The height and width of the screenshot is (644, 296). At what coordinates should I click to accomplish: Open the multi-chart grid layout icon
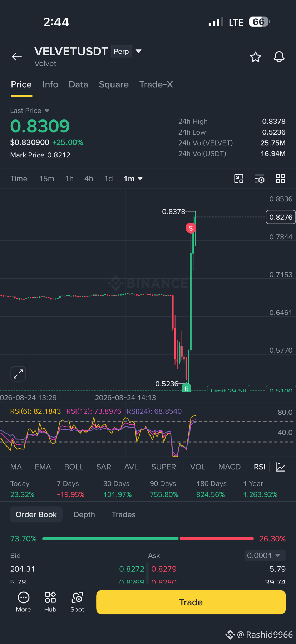[281, 179]
